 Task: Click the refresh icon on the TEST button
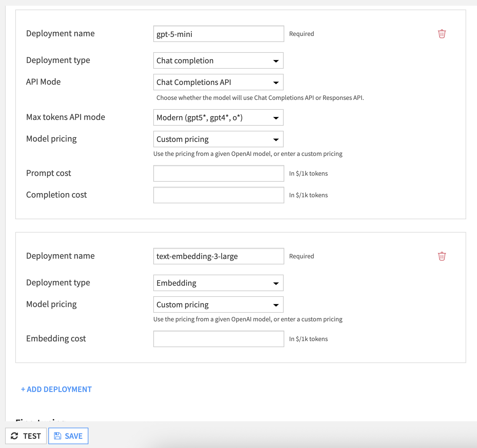click(x=14, y=436)
